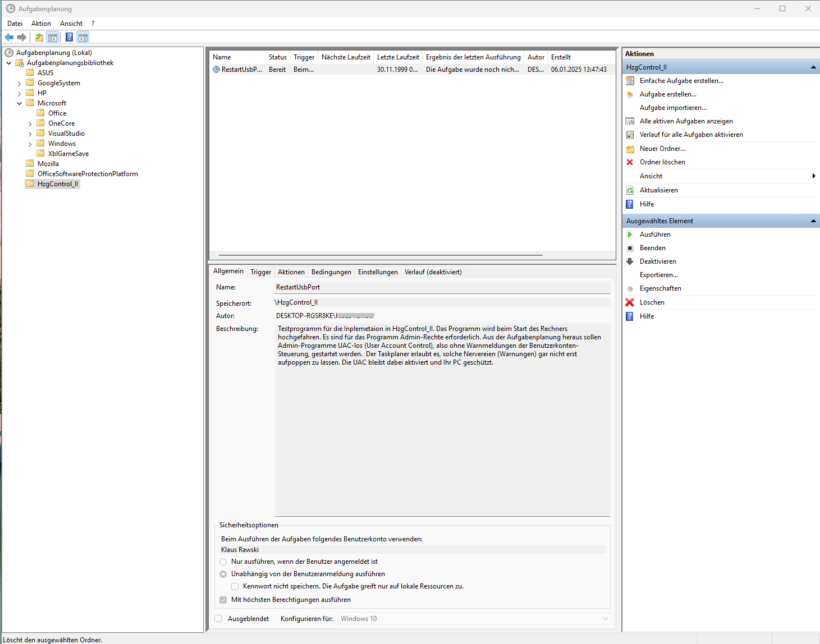
Task: Select the XblGameSave folder
Action: tap(68, 154)
